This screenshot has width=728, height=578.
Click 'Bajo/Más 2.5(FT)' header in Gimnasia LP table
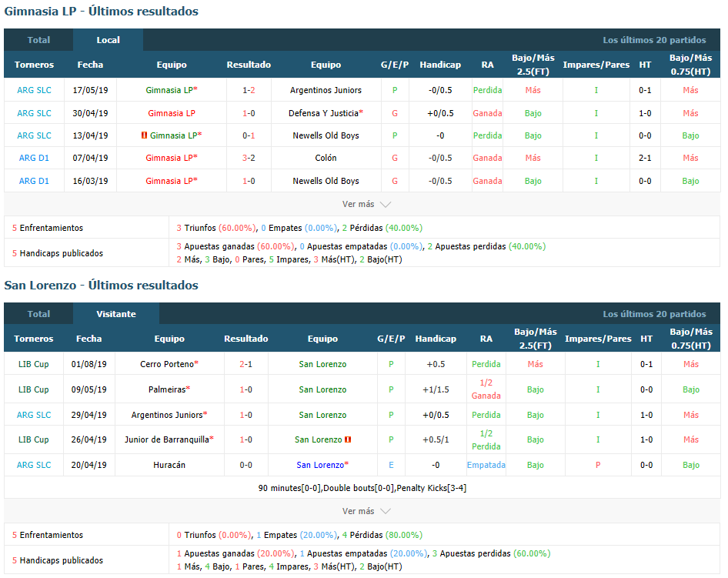pyautogui.click(x=533, y=65)
